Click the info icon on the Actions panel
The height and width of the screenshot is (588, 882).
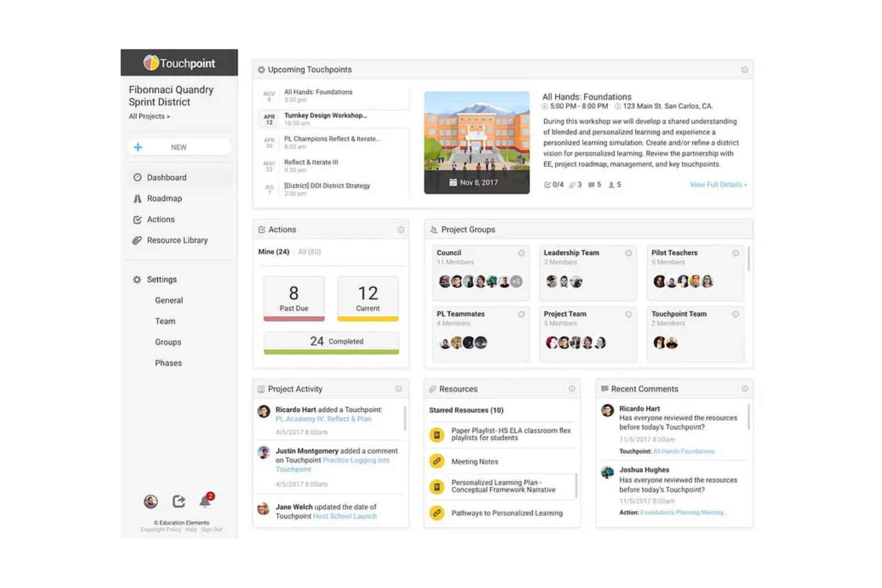[402, 229]
